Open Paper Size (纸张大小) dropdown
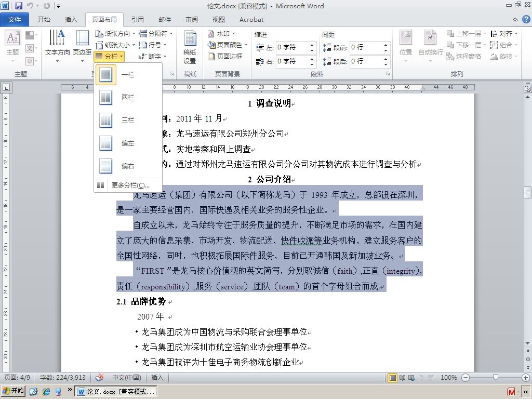 115,45
